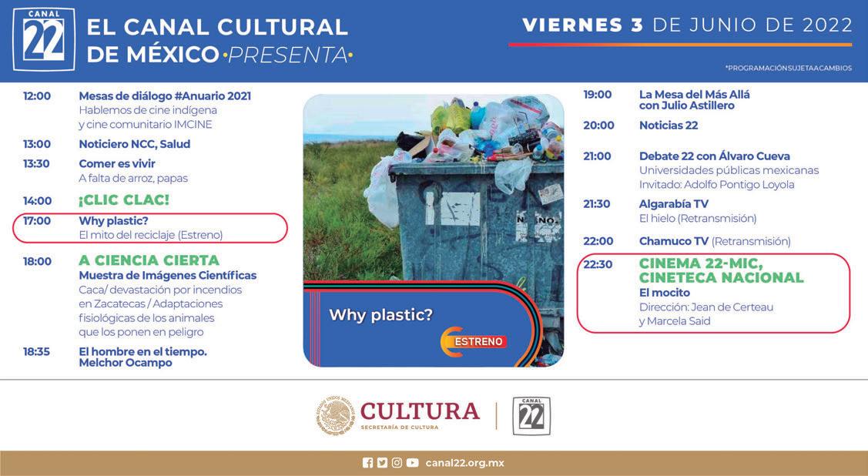Click 'y cine comunitario IMCINE' line
The height and width of the screenshot is (476, 868).
pos(146,125)
